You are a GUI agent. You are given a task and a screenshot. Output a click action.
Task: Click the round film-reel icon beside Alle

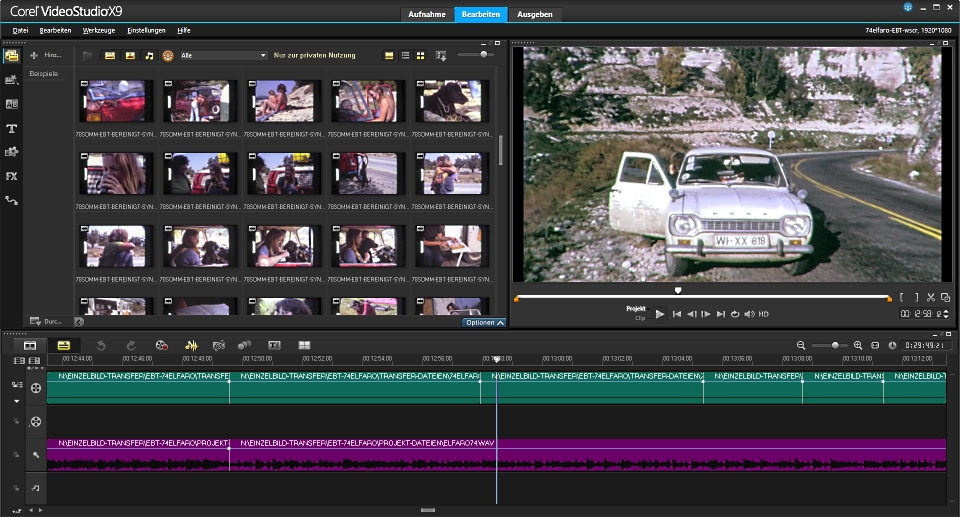click(168, 56)
